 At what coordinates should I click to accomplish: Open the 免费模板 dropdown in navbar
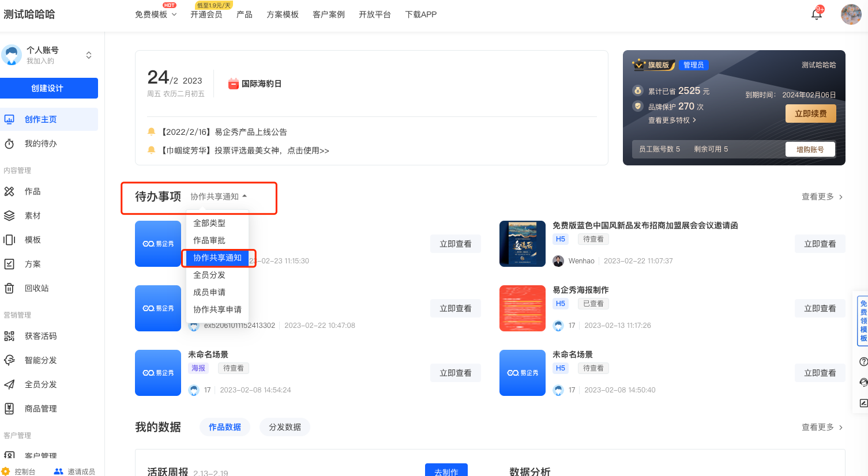click(156, 14)
